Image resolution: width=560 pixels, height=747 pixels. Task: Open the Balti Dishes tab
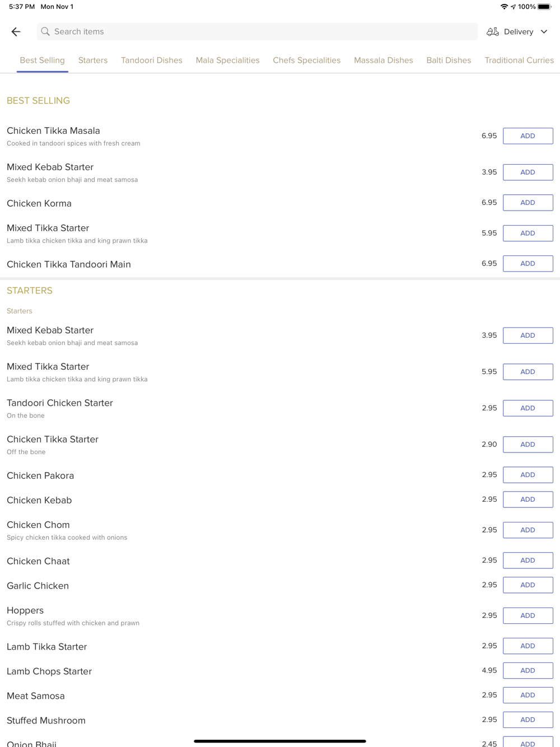[449, 60]
